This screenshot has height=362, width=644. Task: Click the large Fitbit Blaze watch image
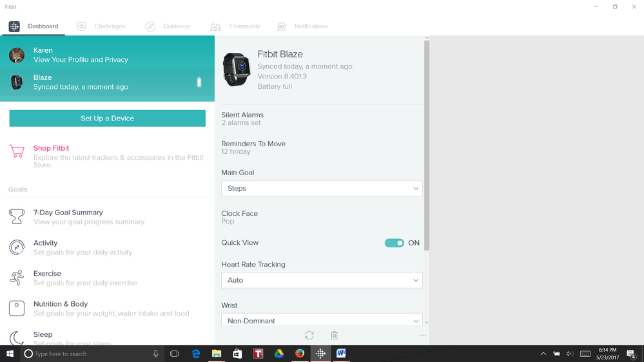point(236,70)
